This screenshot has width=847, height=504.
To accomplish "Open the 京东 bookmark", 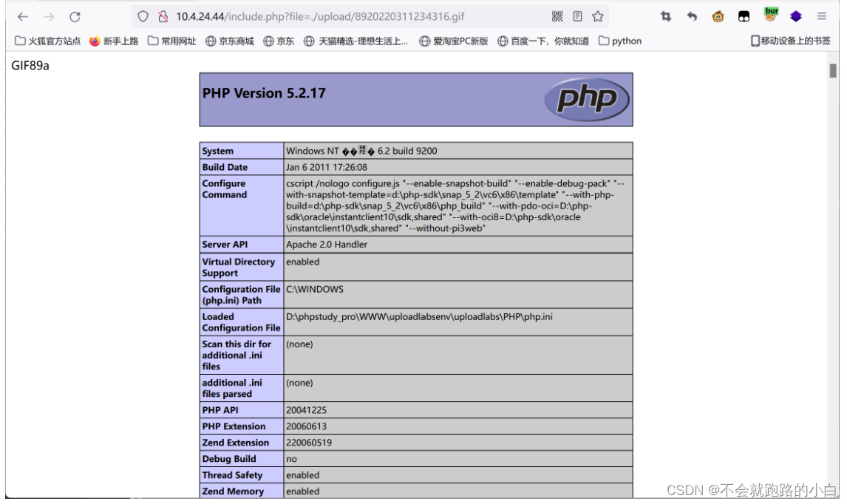I will pyautogui.click(x=279, y=41).
